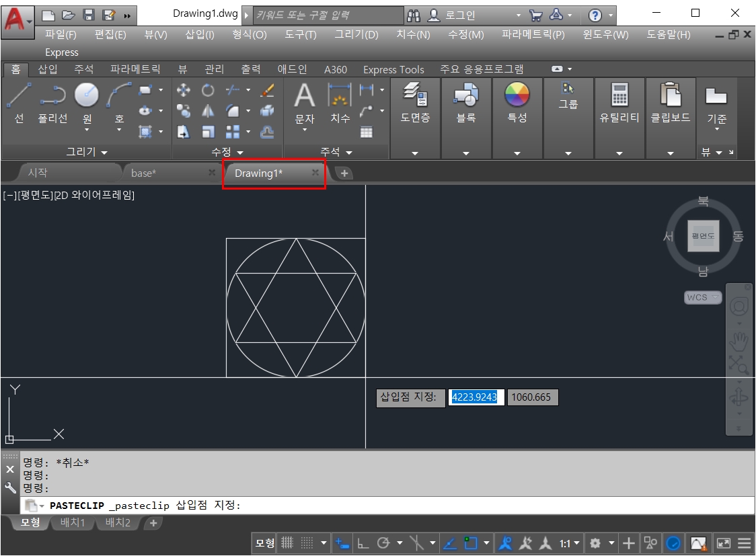Select the Copy tool icon

click(x=183, y=111)
